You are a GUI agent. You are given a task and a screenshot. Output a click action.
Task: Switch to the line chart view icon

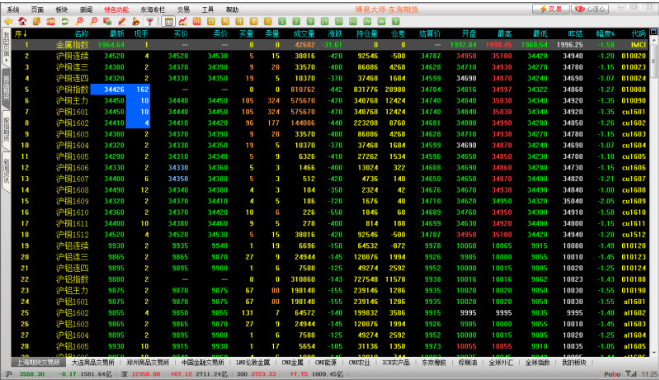(x=183, y=21)
